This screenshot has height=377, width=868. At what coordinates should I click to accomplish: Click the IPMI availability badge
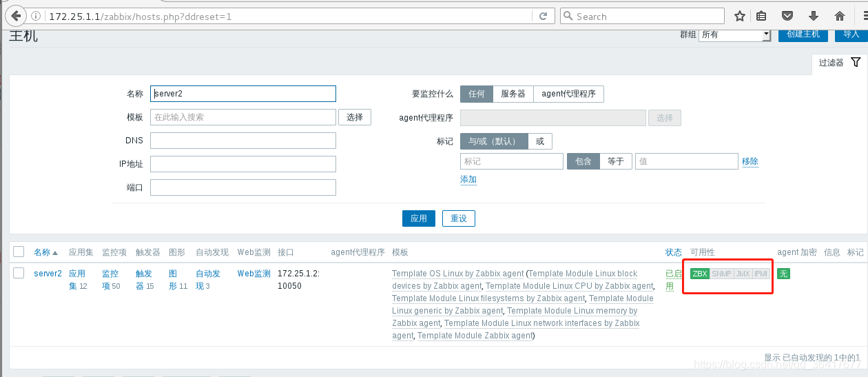point(761,274)
